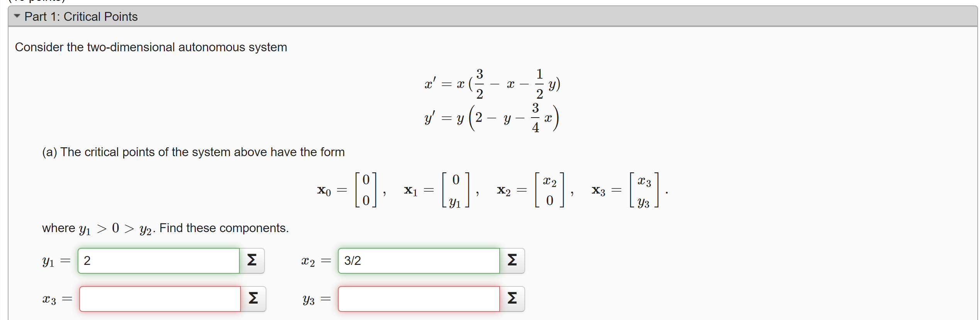Image resolution: width=980 pixels, height=320 pixels.
Task: Click the x2 answer field containing 3/2
Action: 418,261
